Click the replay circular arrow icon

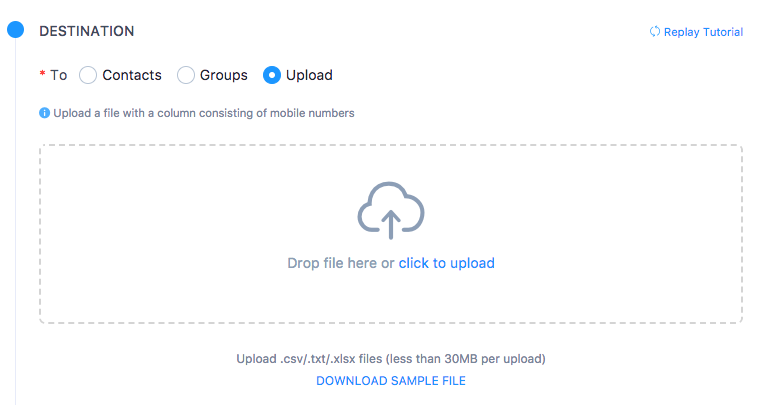click(x=655, y=31)
